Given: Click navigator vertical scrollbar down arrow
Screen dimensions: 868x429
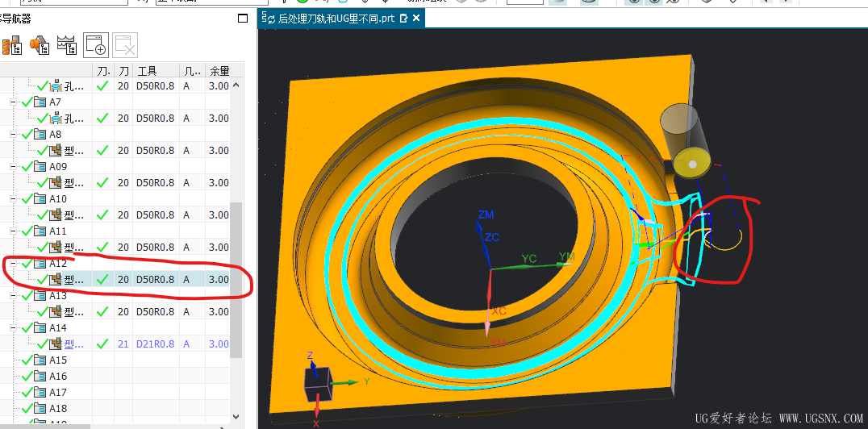Looking at the screenshot, I should (236, 416).
